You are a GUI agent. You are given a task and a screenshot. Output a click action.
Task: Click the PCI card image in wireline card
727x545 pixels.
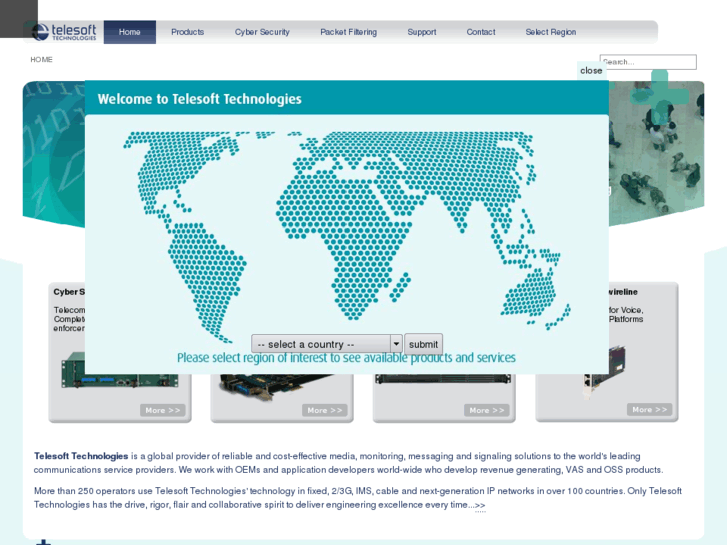coord(605,371)
